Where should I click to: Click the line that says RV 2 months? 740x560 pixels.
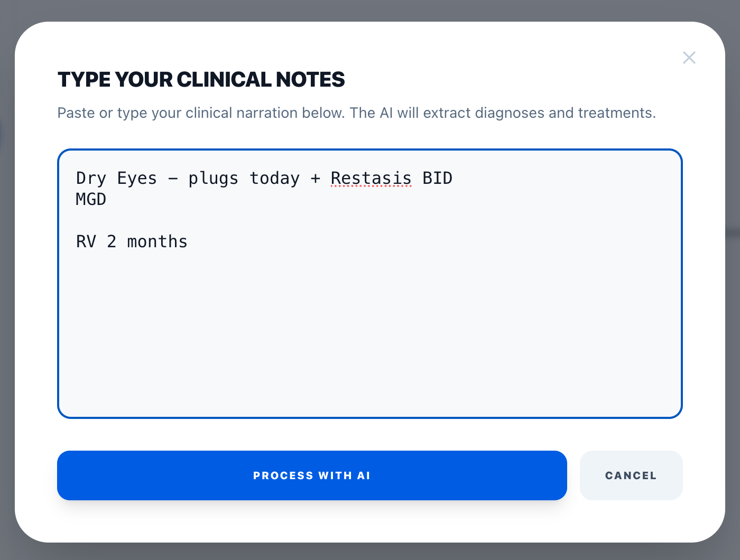(132, 241)
